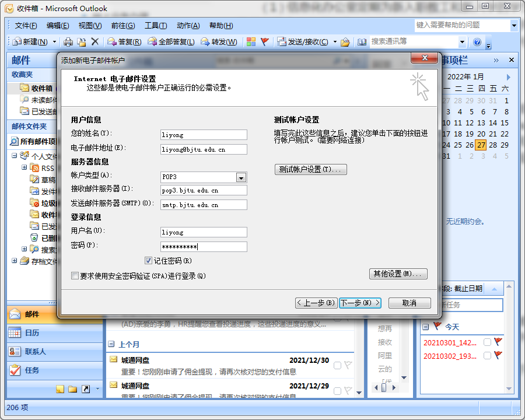Viewport: 525px width, 420px height.
Task: Click the Back (上一步) button
Action: 316,303
